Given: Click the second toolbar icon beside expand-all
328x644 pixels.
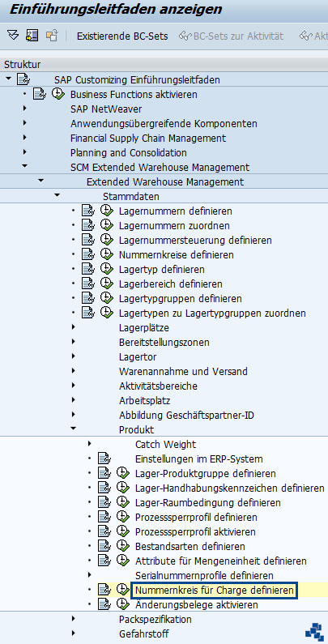Looking at the screenshot, I should 32,36.
